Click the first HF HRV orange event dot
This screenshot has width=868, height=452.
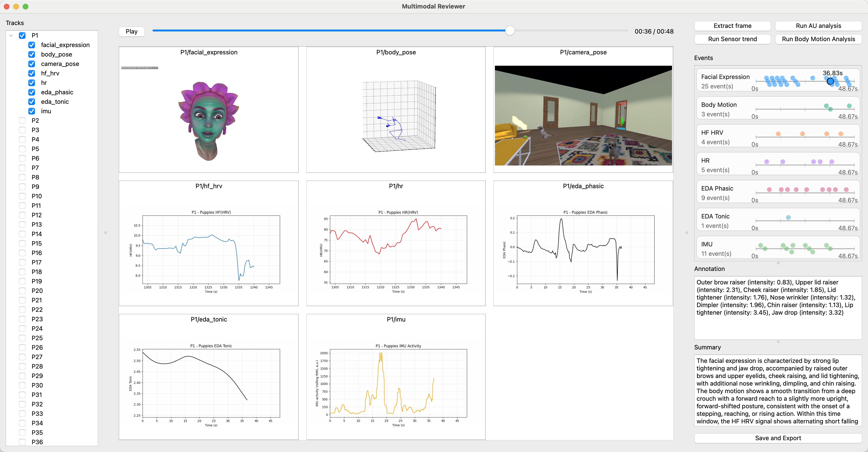[x=778, y=134]
